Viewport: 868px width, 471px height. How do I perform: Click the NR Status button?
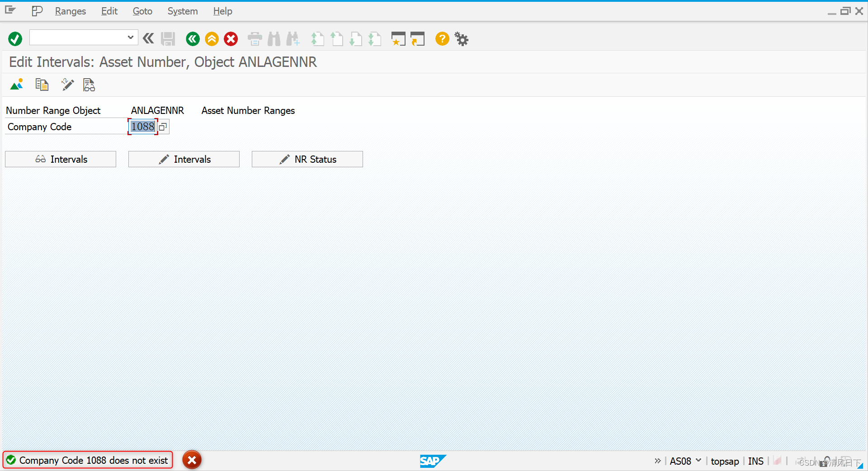[x=307, y=159]
